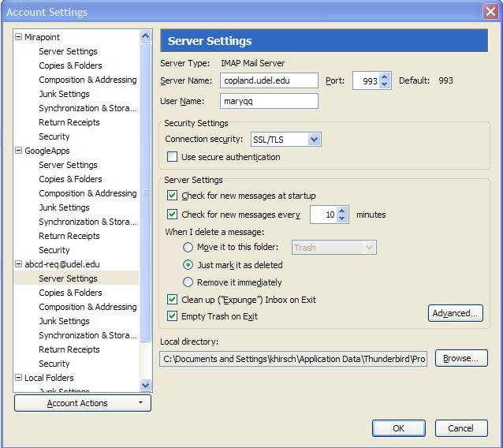Collapse the GoogleApps account tree
The image size is (503, 448).
tap(19, 151)
